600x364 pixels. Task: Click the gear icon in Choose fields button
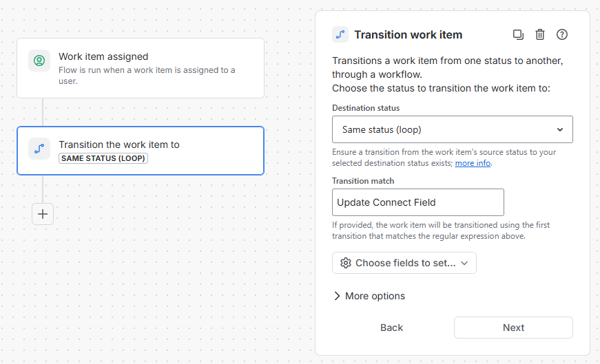(x=346, y=263)
